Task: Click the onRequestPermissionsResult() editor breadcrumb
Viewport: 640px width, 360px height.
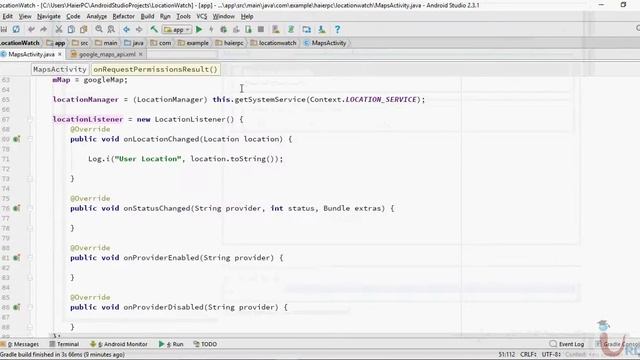Action: (156, 69)
